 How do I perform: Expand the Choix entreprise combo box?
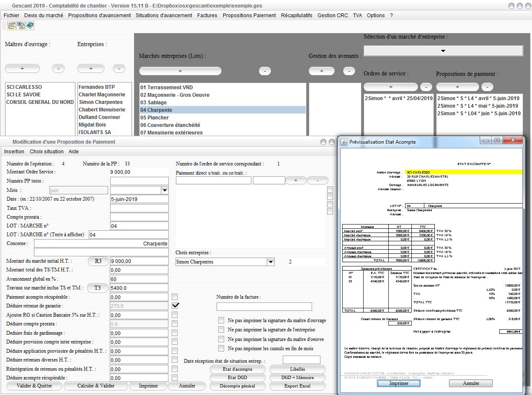point(271,262)
